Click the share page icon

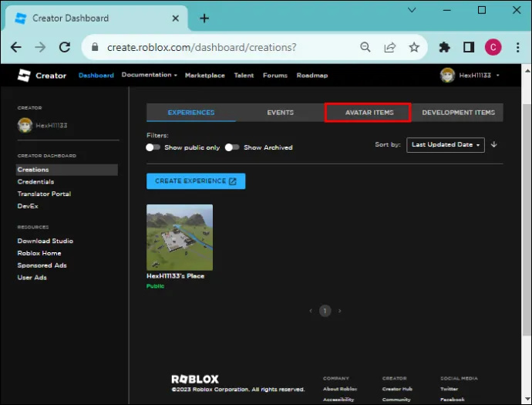click(390, 47)
